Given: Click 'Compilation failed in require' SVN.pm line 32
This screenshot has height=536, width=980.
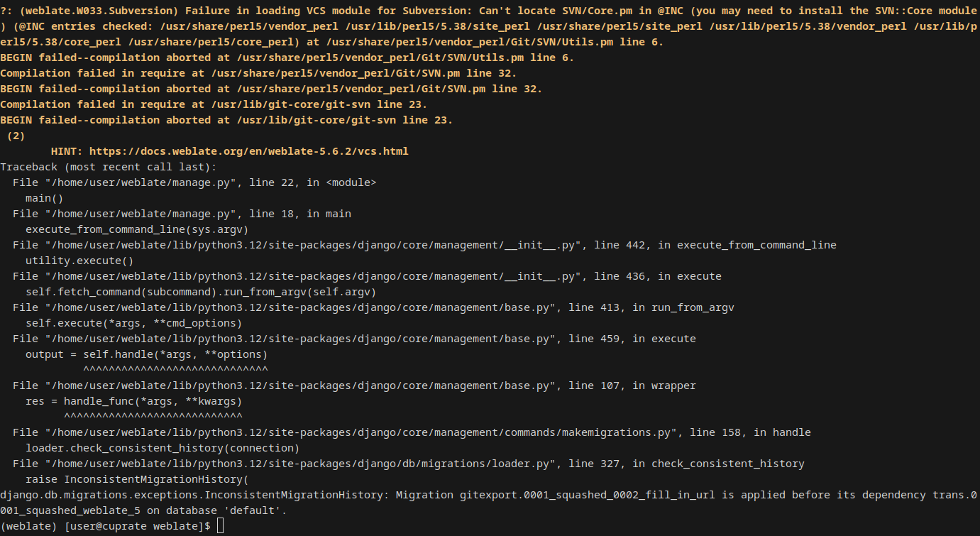Looking at the screenshot, I should click(x=258, y=73).
